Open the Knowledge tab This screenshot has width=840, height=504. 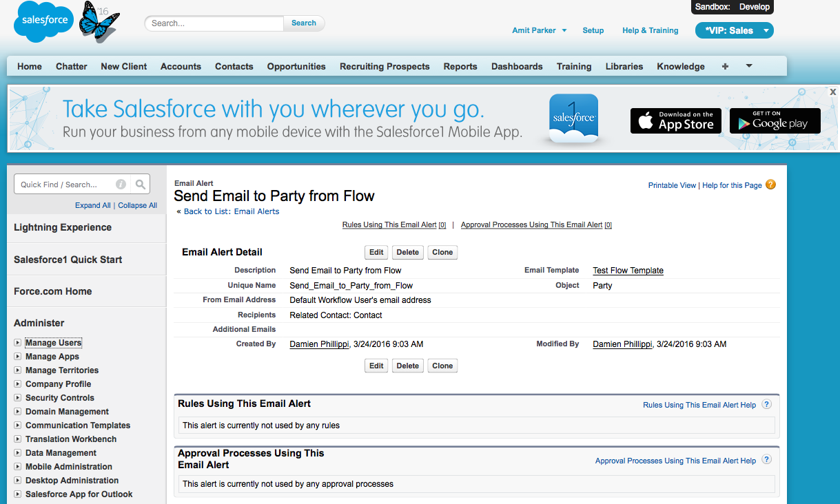pyautogui.click(x=681, y=67)
